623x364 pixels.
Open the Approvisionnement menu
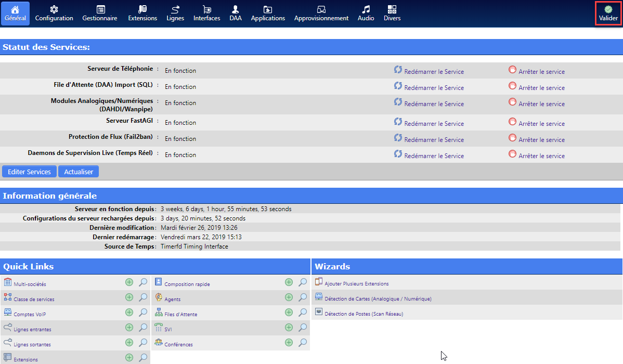point(321,14)
